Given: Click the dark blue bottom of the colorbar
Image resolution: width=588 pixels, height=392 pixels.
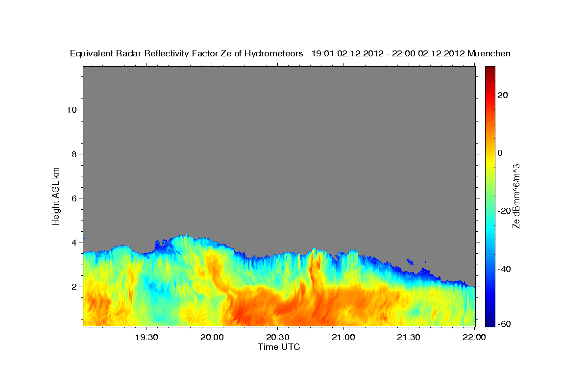Looking at the screenshot, I should [x=490, y=321].
